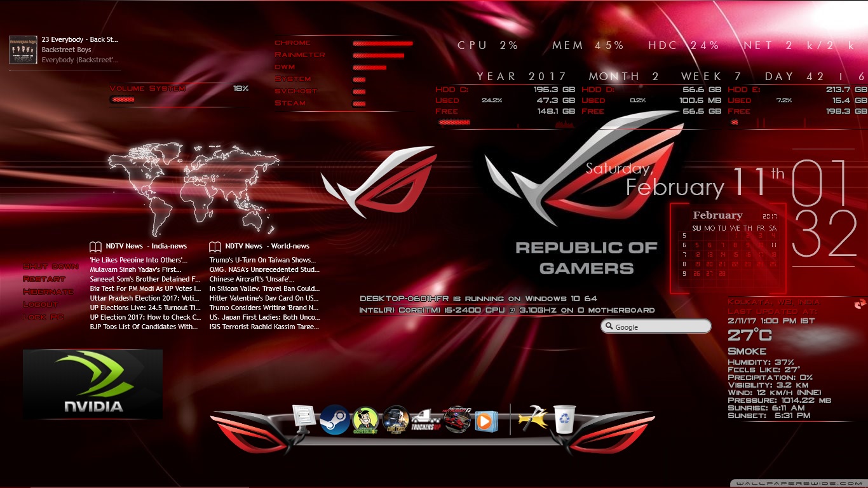Open Sangeet Som's Brother Detained headline
The width and height of the screenshot is (868, 488).
pos(145,279)
